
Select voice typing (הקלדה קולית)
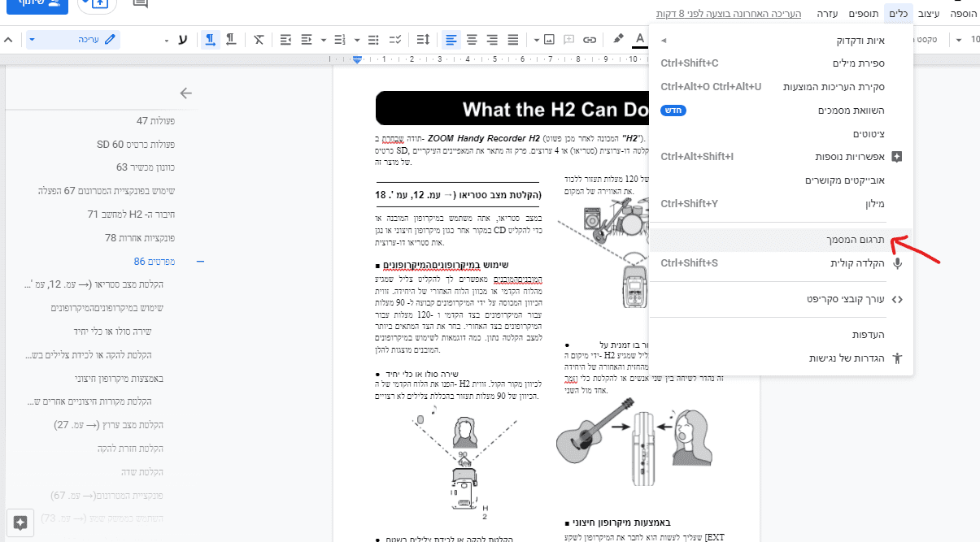pyautogui.click(x=781, y=262)
